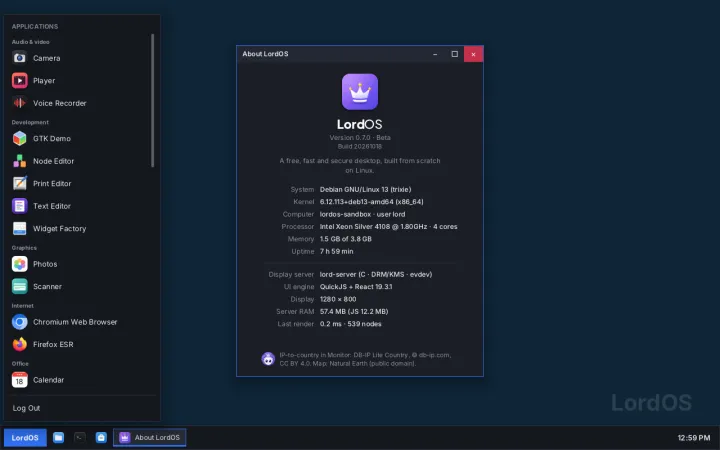
Task: Click uptime value 7 h 59 min
Action: (x=337, y=251)
